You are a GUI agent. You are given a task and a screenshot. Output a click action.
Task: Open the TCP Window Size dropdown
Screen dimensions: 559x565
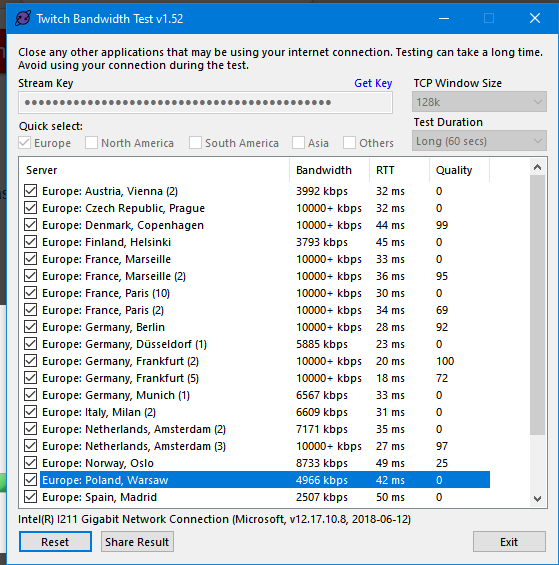pos(479,102)
